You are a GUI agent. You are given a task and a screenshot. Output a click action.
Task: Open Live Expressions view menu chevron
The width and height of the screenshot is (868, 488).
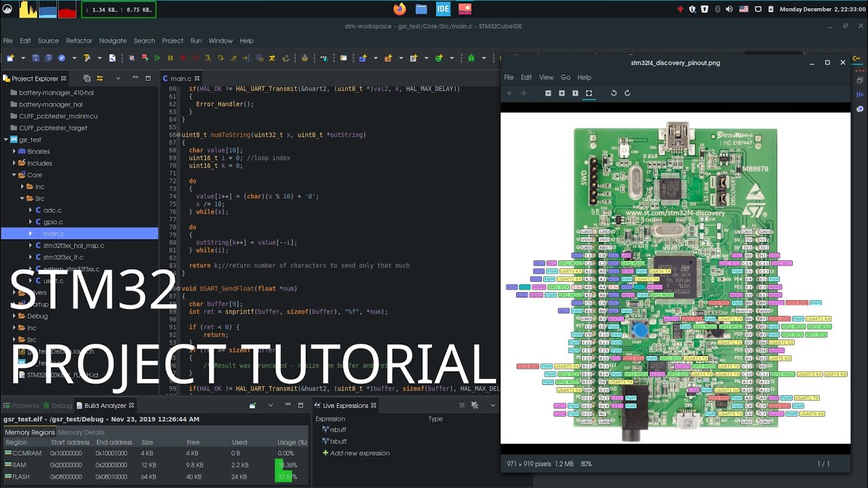493,405
